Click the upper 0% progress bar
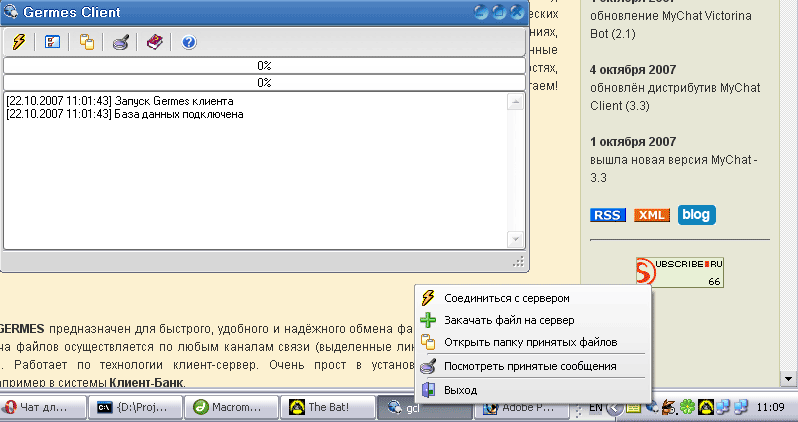 pos(264,66)
